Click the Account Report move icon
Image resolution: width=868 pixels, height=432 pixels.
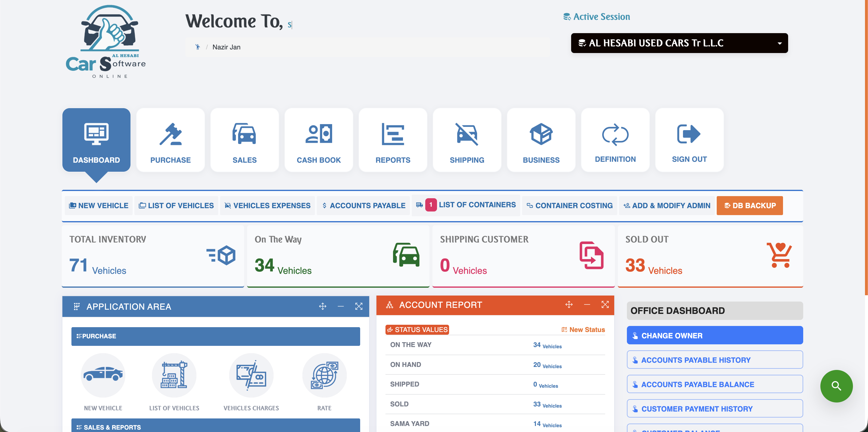pos(569,305)
